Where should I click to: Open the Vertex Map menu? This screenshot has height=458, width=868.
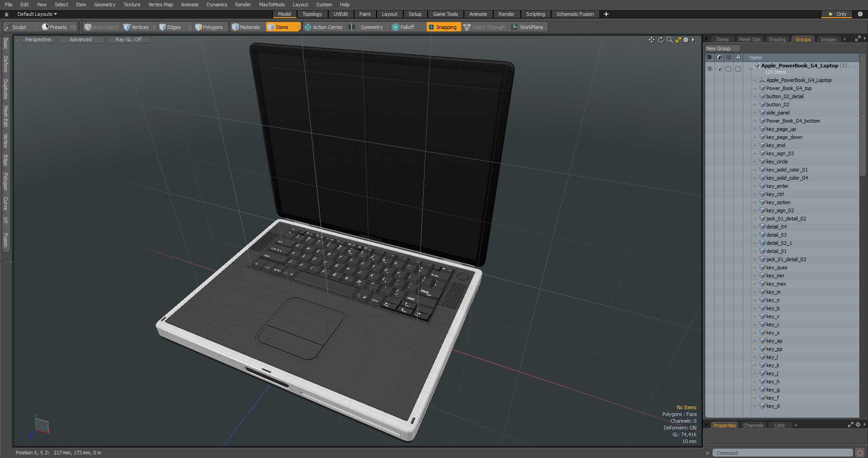(160, 5)
